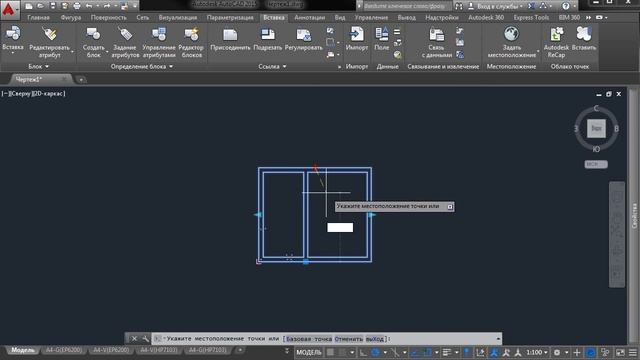This screenshot has width=640, height=360.
Task: Switch to the Аннотации ribbon tab
Action: tap(309, 18)
